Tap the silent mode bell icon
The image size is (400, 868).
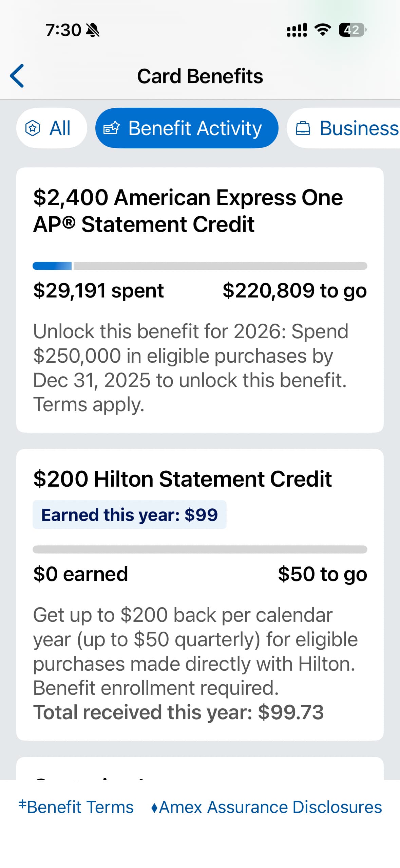point(93,30)
